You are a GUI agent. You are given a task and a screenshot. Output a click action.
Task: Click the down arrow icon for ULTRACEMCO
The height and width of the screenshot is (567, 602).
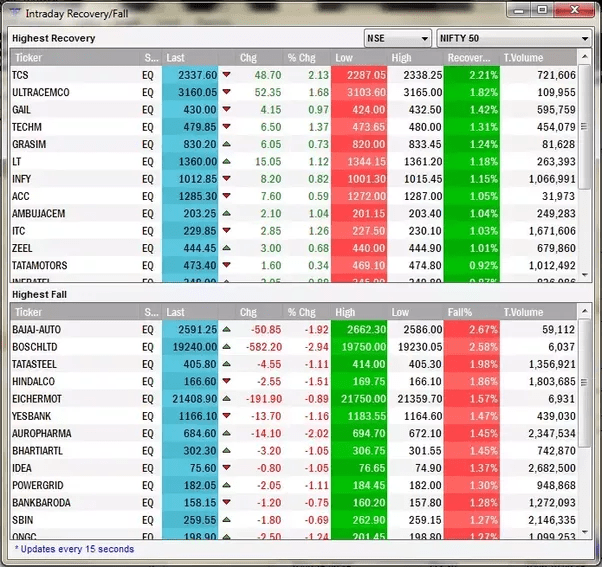tap(227, 92)
